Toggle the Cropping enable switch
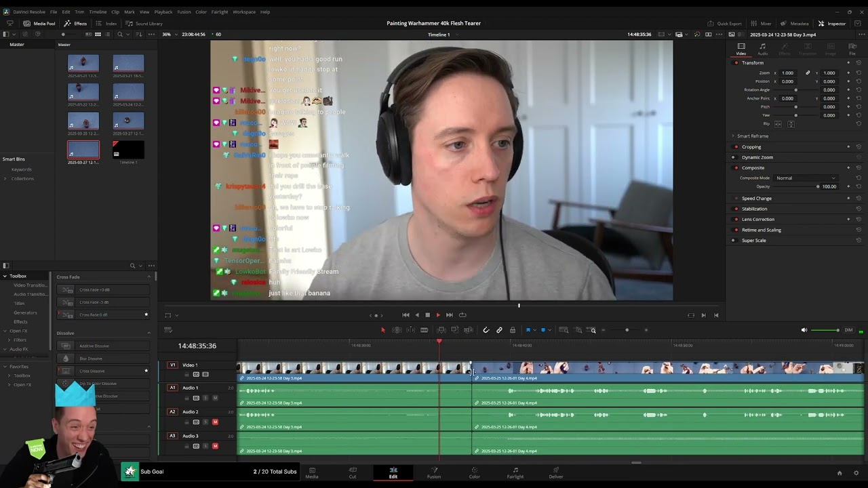 tap(736, 147)
